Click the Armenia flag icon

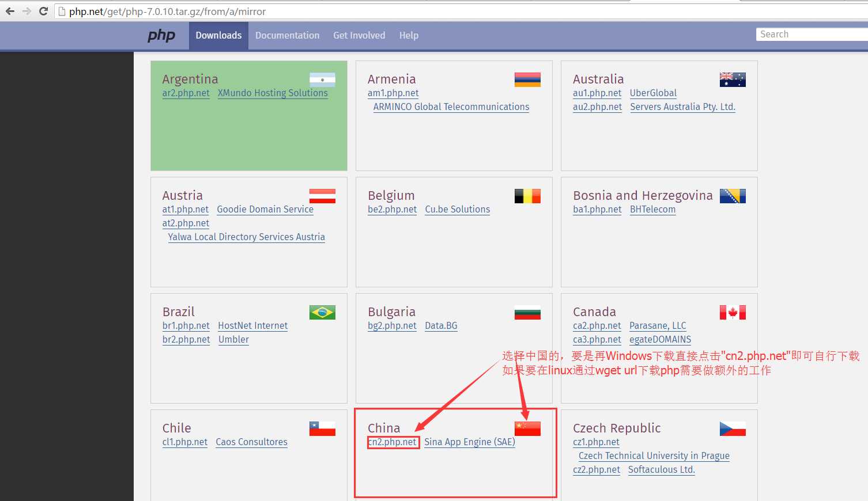point(527,79)
